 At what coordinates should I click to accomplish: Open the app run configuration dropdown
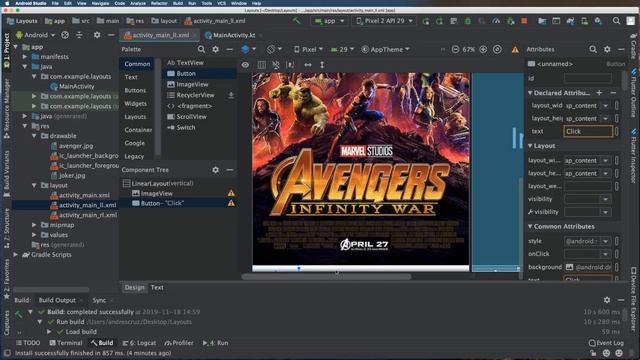tap(329, 20)
